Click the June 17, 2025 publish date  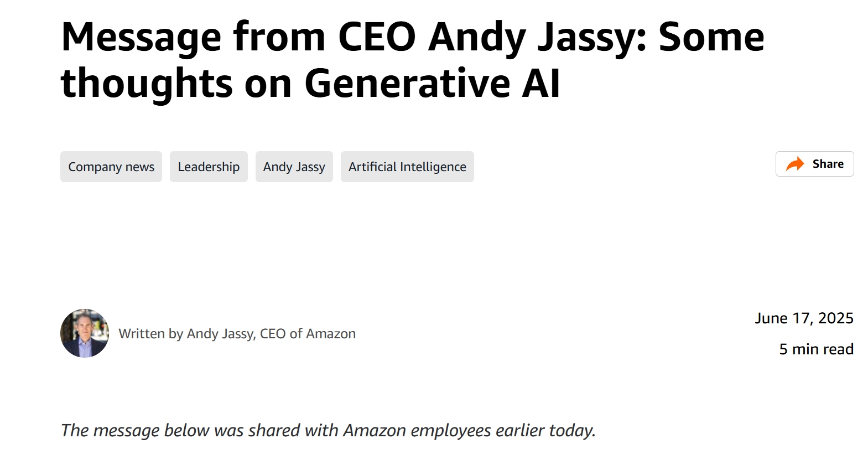point(804,318)
